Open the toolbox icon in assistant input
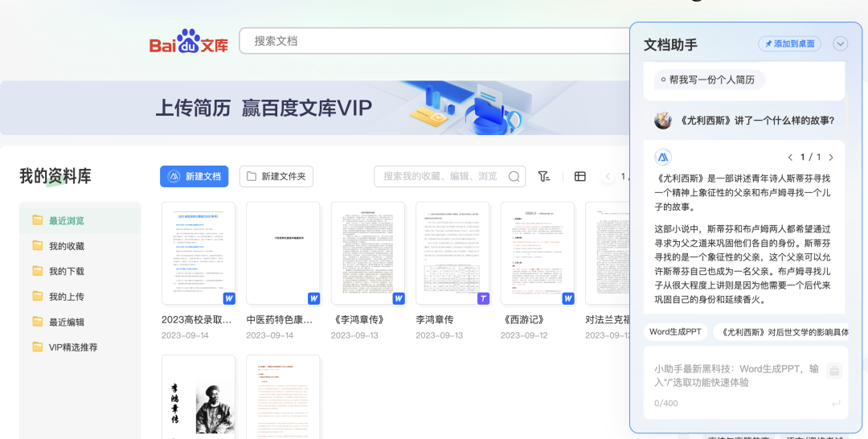 coord(834,371)
